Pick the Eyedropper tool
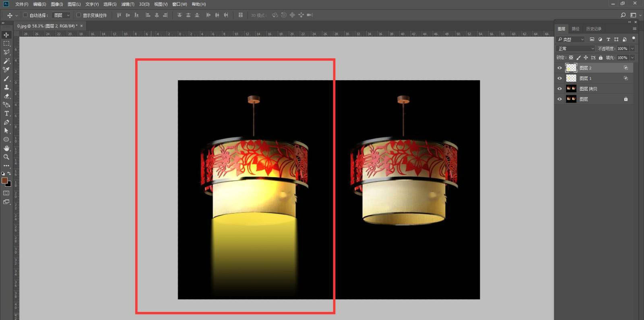Image resolution: width=644 pixels, height=320 pixels. tap(6, 70)
